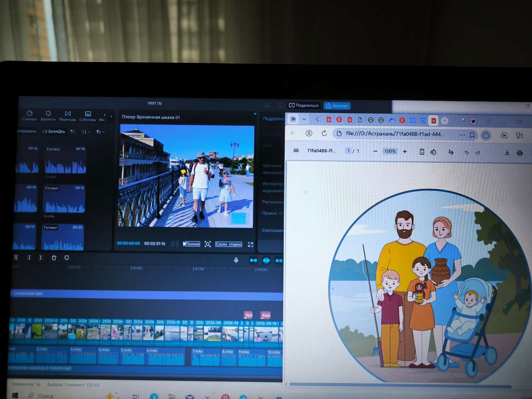
Task: Switch to the Субтитры (Subtitles) tab
Action: 88,116
